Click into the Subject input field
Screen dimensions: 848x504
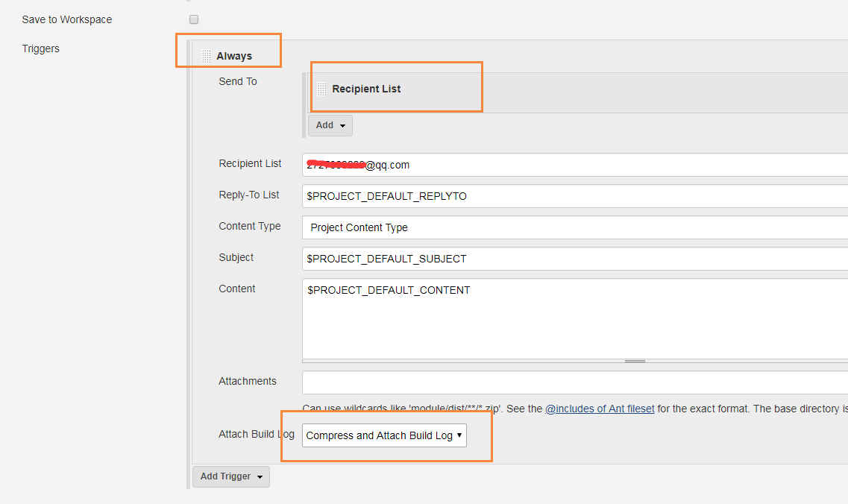click(574, 259)
